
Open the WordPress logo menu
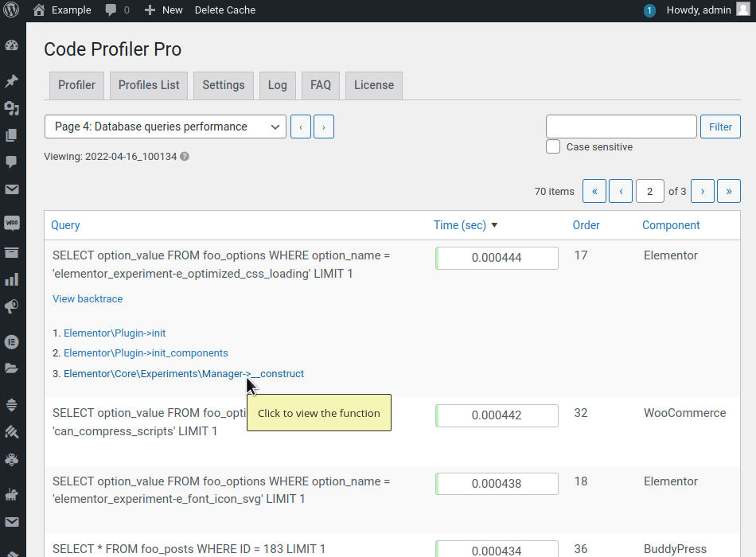tap(11, 10)
